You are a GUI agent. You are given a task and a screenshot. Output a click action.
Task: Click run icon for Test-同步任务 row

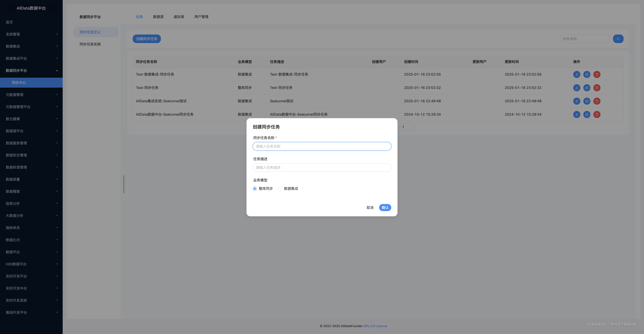click(x=586, y=88)
